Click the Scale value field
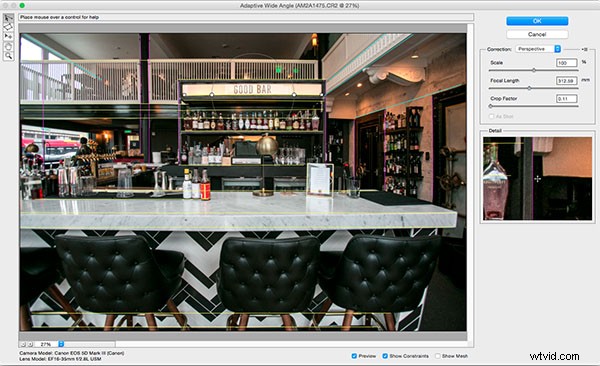This screenshot has width=600, height=366. point(566,63)
